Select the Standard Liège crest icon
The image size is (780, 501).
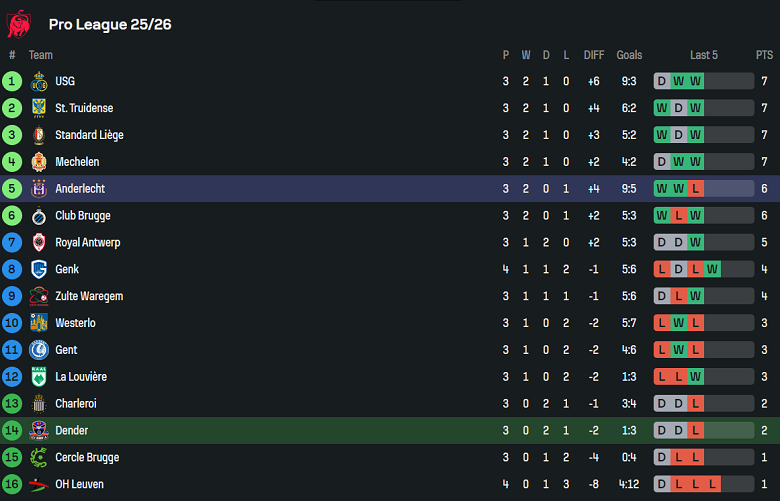[39, 135]
